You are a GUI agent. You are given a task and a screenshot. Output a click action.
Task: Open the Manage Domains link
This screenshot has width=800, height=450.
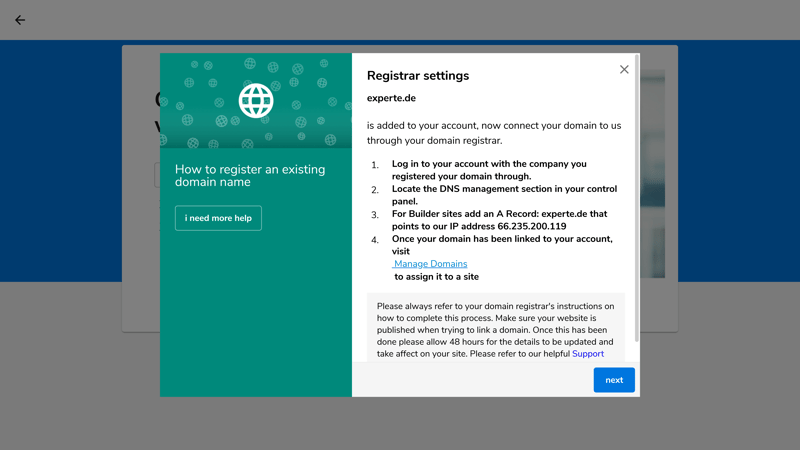pyautogui.click(x=430, y=264)
